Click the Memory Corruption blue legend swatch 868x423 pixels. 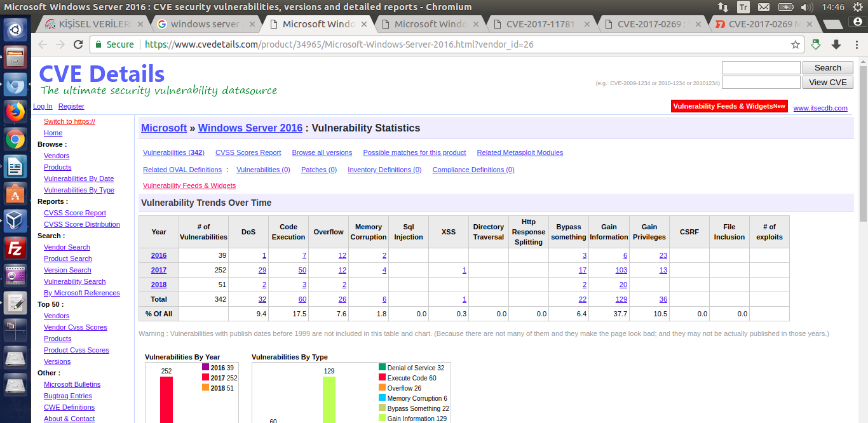tap(382, 398)
